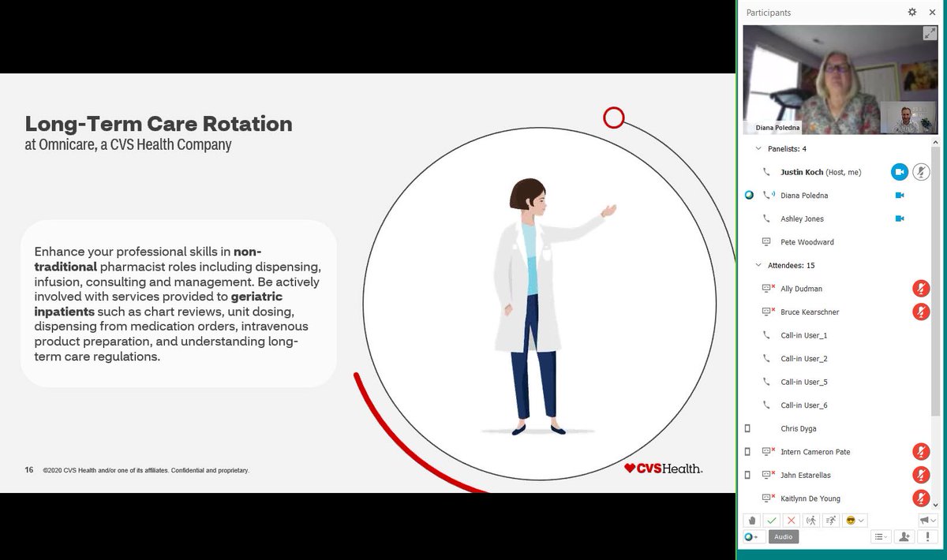Open the participant list options dropdown
The width and height of the screenshot is (947, 560).
[881, 537]
